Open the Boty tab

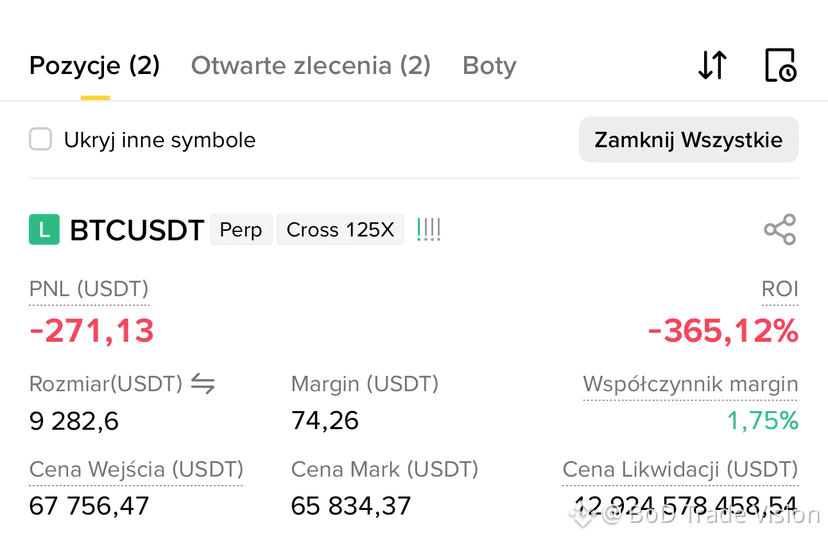click(490, 66)
